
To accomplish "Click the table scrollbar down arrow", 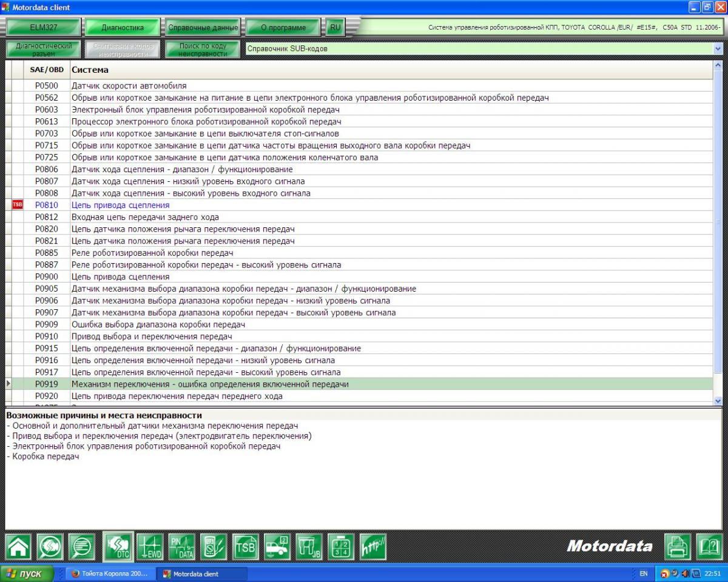I will [719, 400].
